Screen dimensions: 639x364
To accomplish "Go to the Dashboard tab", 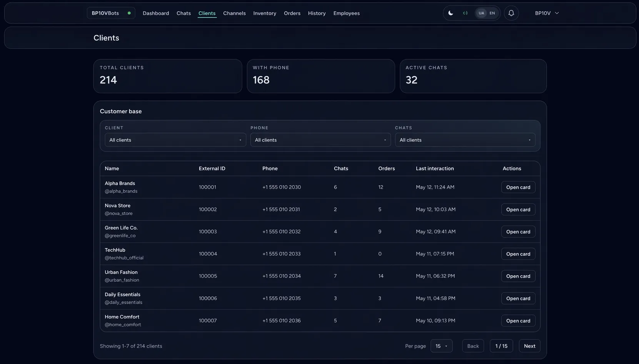I will (156, 13).
